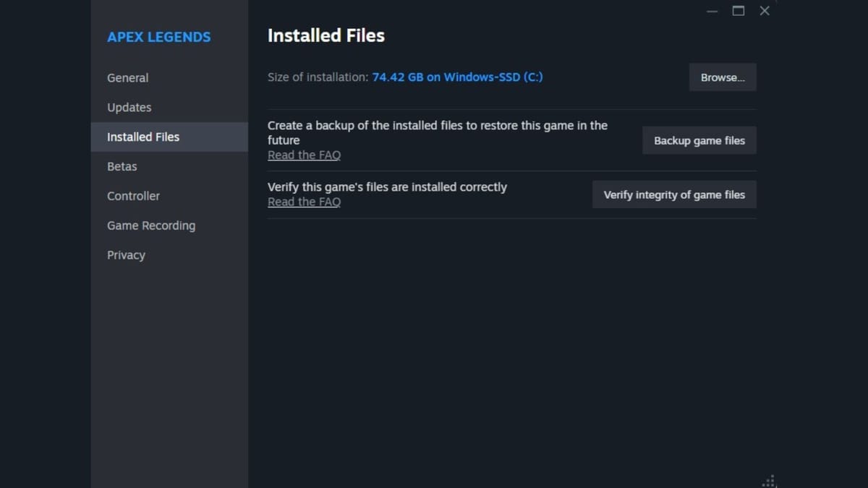This screenshot has height=488, width=868.
Task: Click the minimize window icon
Action: 711,11
